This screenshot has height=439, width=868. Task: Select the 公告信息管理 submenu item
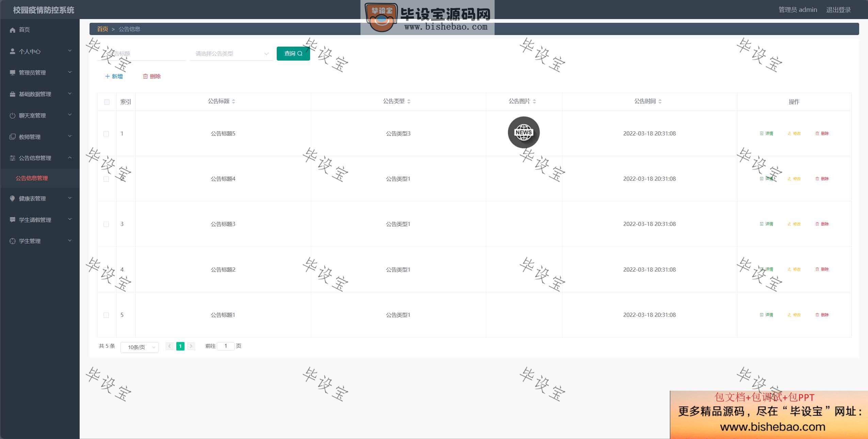[x=40, y=178]
